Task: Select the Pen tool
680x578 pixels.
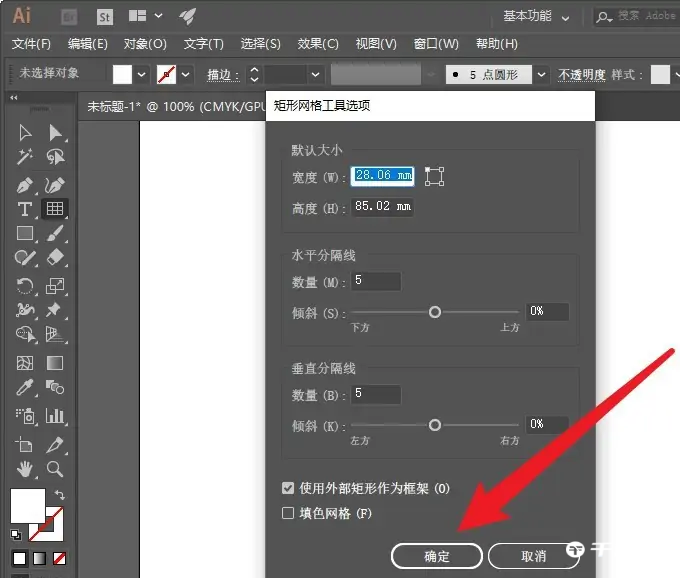Action: (x=25, y=185)
